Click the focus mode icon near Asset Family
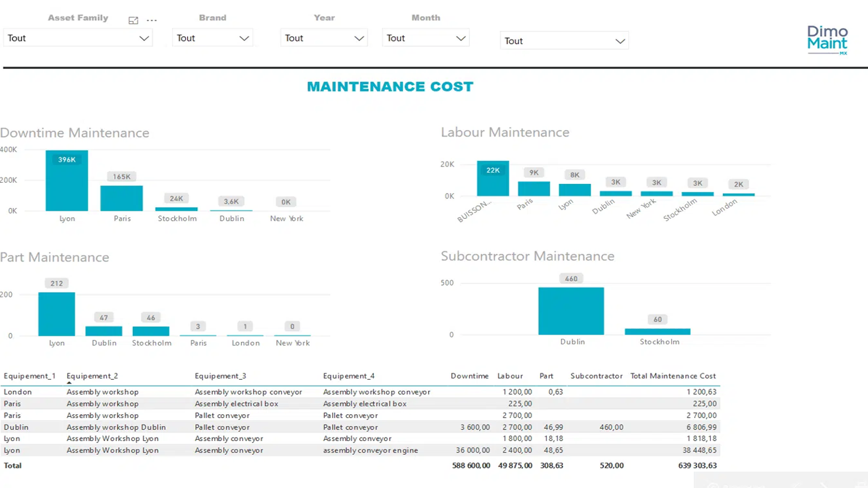868x488 pixels. tap(133, 21)
